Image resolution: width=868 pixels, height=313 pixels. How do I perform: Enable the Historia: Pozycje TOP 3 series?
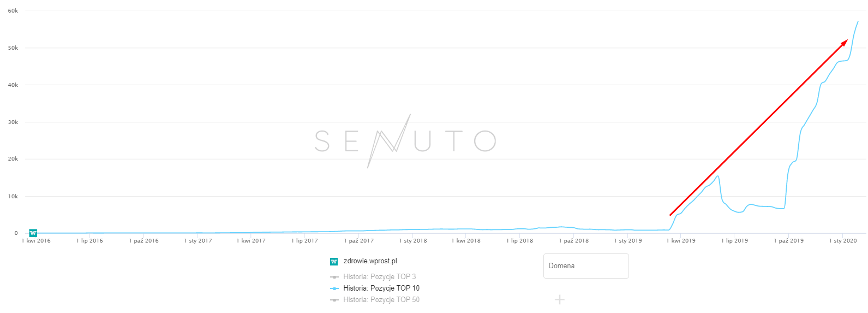[379, 277]
